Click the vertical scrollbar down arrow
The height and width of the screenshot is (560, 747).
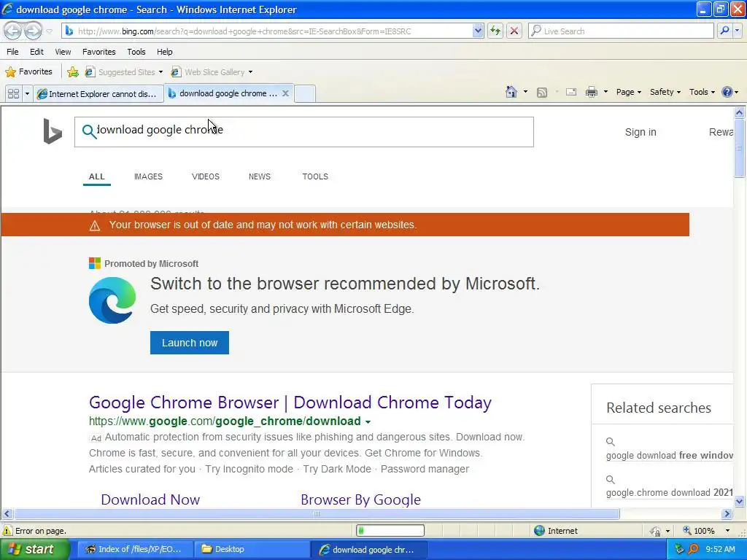click(x=740, y=501)
